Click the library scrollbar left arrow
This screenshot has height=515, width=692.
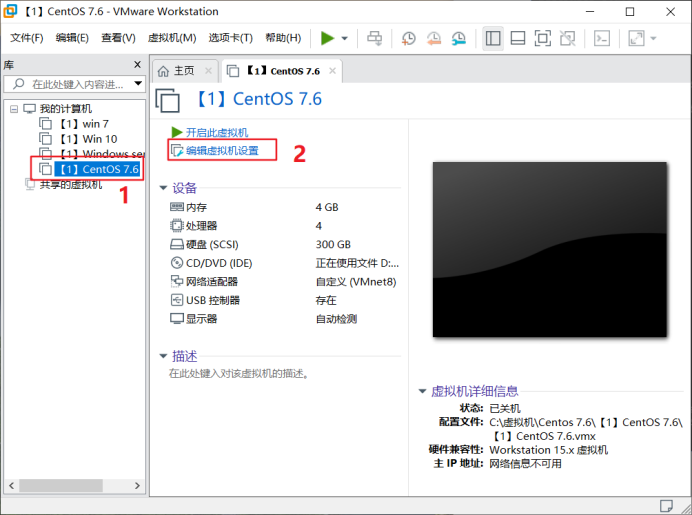pyautogui.click(x=11, y=485)
